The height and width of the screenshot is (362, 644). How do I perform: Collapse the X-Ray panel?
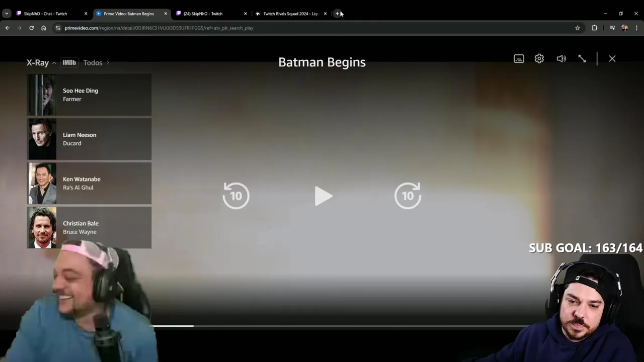(41, 63)
